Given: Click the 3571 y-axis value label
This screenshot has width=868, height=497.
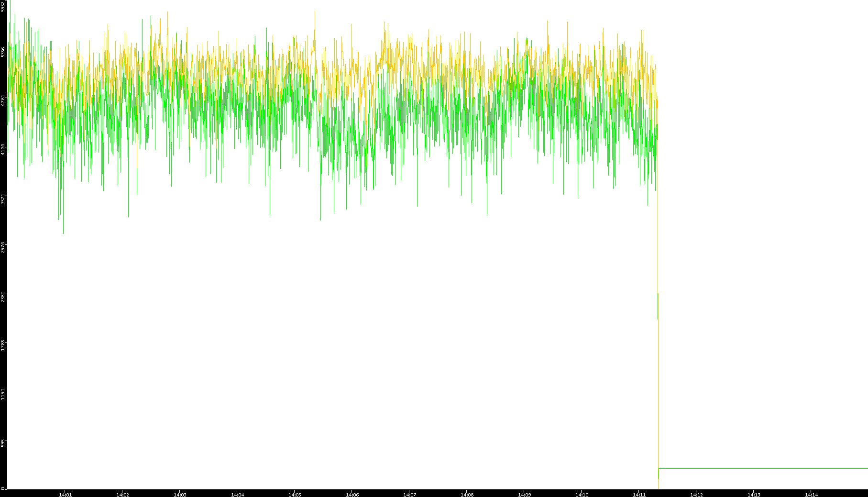Looking at the screenshot, I should pyautogui.click(x=3, y=199).
